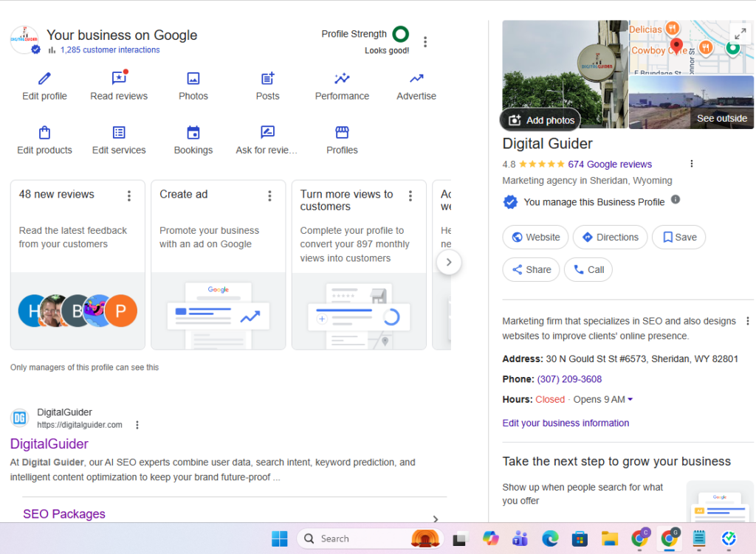Click the business storefront photo
The image size is (756, 554).
pyautogui.click(x=565, y=74)
